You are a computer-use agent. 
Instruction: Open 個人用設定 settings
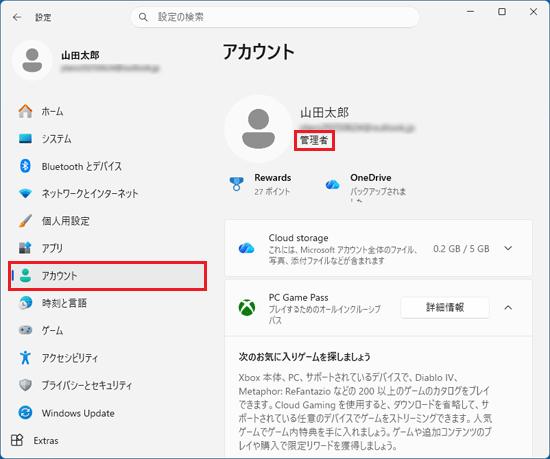click(107, 221)
